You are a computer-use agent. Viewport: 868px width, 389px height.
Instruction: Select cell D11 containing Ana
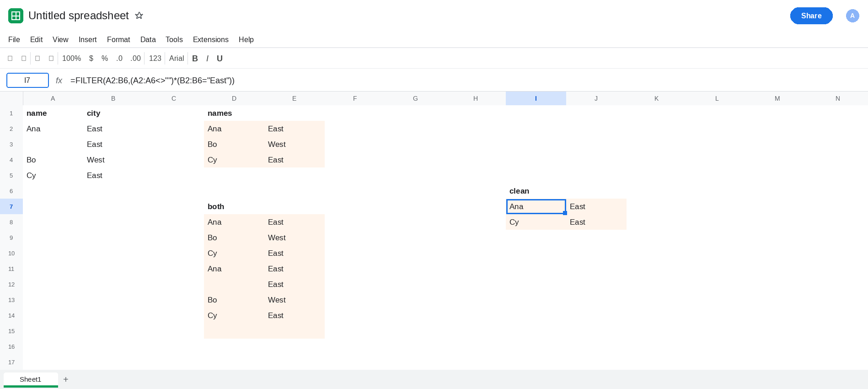coord(234,269)
